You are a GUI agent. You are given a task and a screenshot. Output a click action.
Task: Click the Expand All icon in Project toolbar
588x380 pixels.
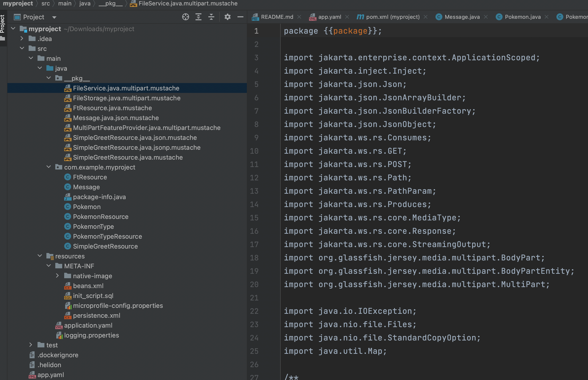coord(199,17)
